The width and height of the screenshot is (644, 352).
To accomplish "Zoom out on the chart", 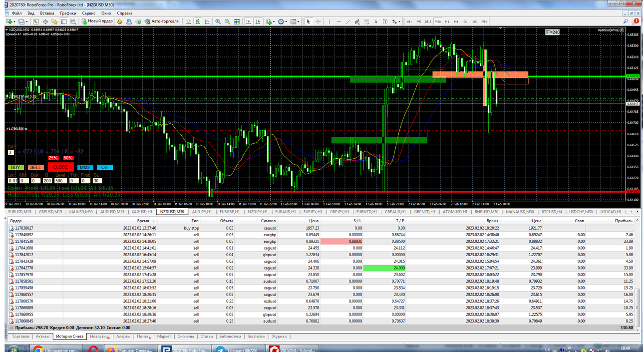I will click(227, 21).
